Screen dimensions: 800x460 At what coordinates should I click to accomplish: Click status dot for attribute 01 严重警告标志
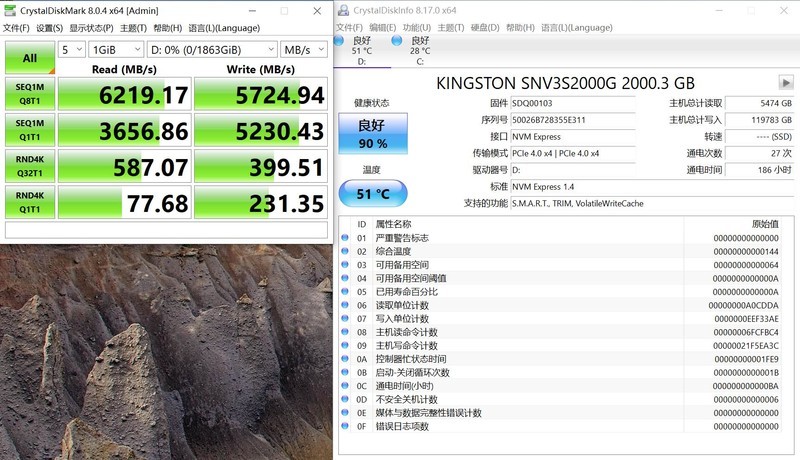345,238
